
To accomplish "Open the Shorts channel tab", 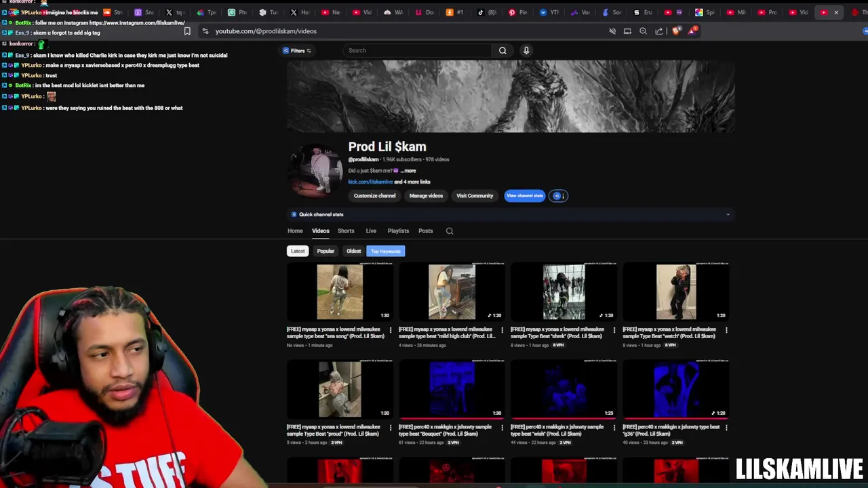I will coord(346,231).
